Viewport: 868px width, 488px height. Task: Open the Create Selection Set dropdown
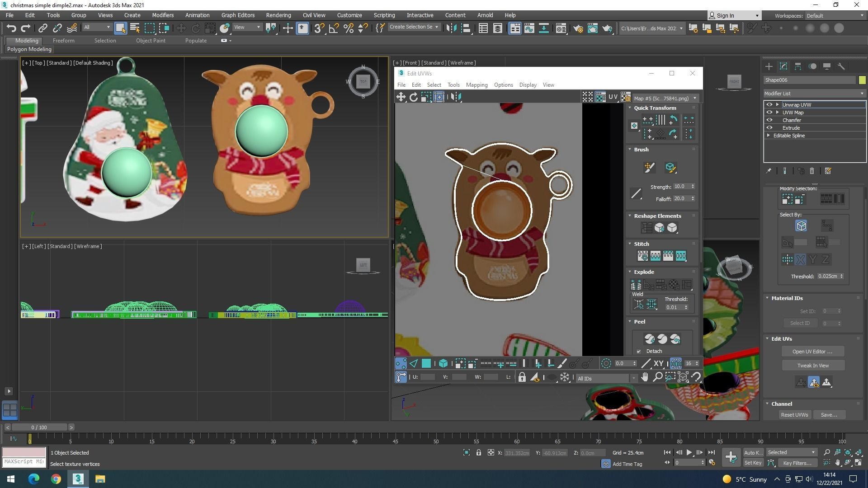pyautogui.click(x=414, y=27)
